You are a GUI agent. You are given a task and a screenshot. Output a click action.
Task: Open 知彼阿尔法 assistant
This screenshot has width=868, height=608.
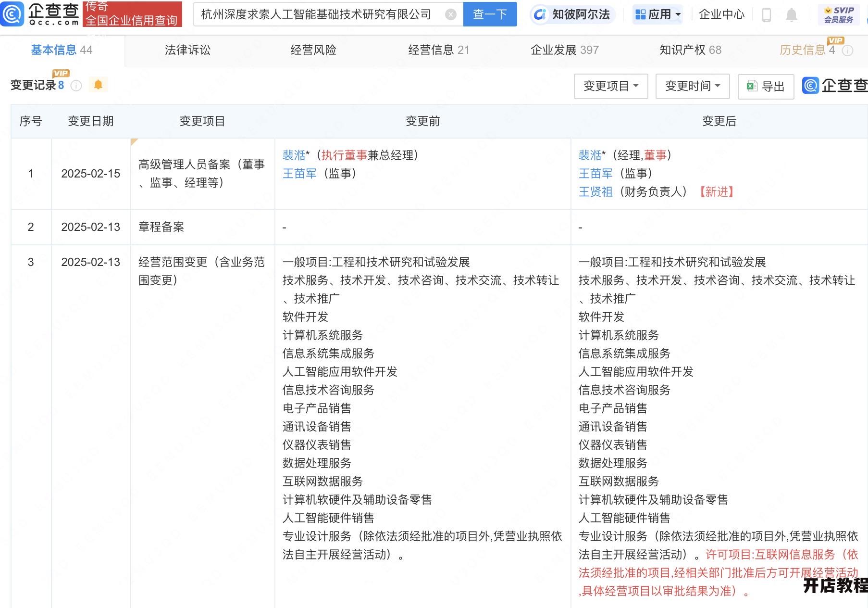coord(572,14)
